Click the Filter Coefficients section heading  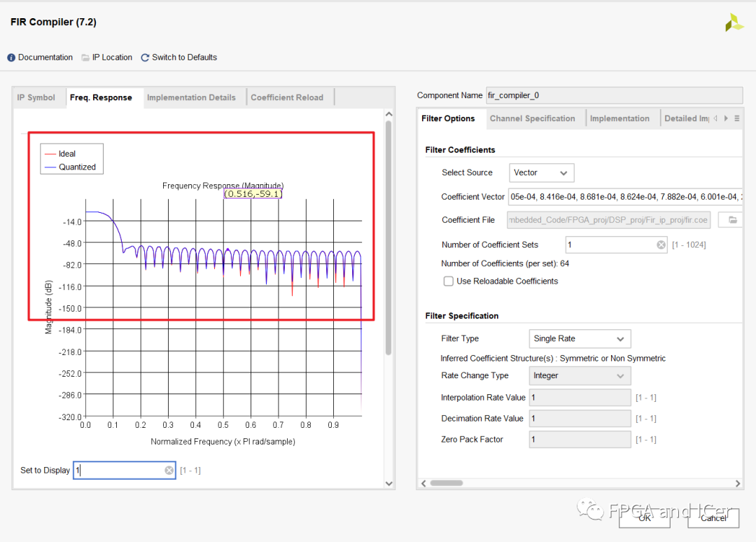[460, 150]
